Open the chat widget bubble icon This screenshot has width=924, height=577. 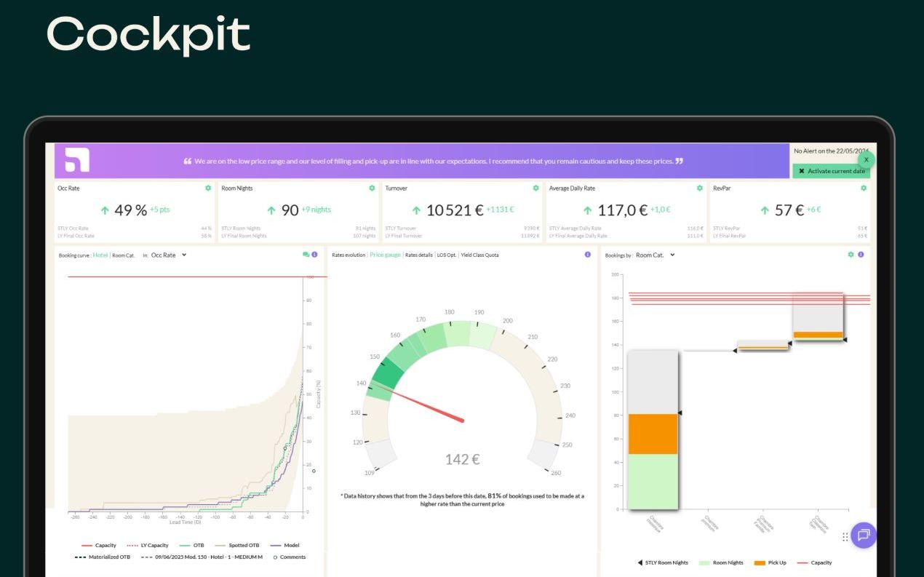pyautogui.click(x=864, y=535)
